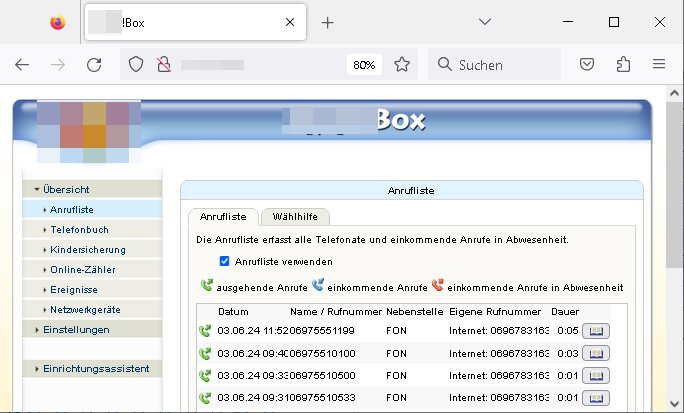Click phonebook icon for the 11:52 call
Viewport: 684px width, 413px height.
pos(595,330)
